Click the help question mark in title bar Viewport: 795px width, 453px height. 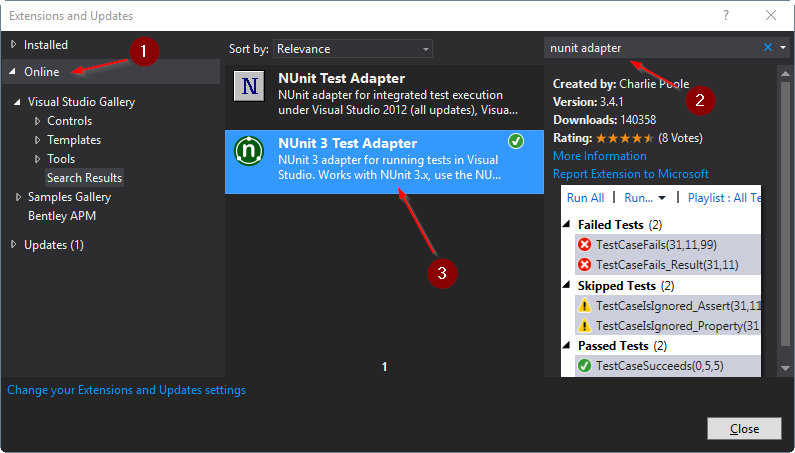[x=726, y=15]
